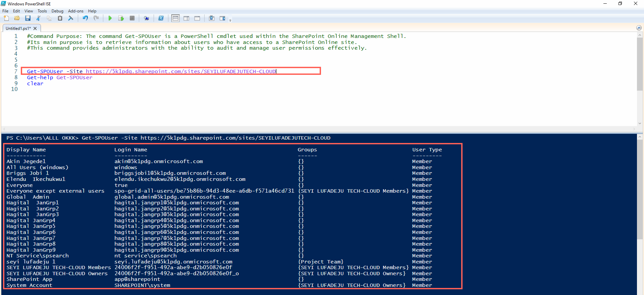Open the Debug menu
644x295 pixels.
(x=57, y=11)
